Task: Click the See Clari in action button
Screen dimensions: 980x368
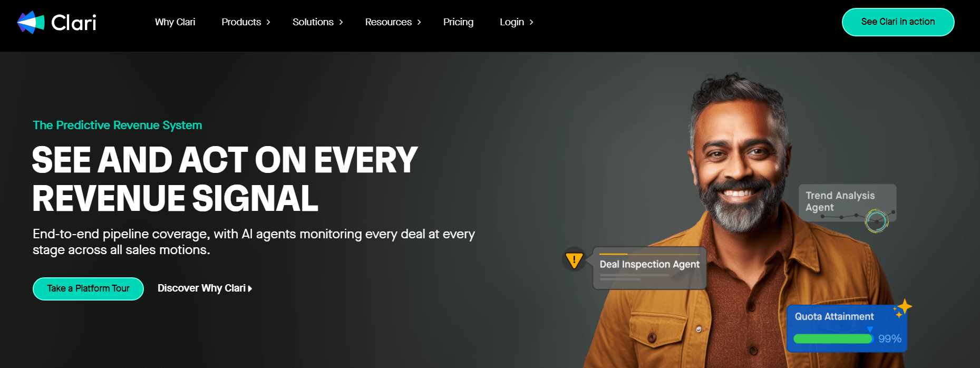Action: tap(898, 22)
